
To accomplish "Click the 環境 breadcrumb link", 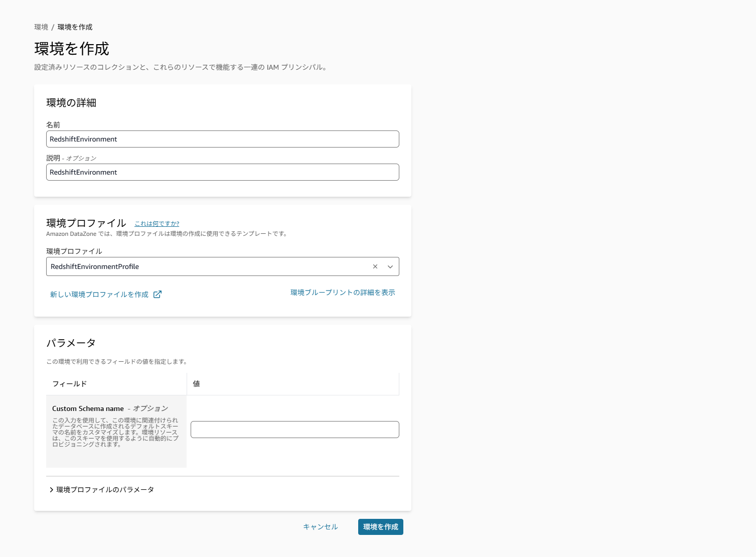I will 41,27.
